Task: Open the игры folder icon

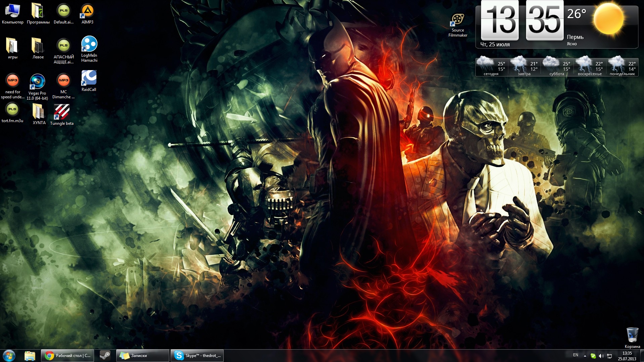Action: (13, 48)
